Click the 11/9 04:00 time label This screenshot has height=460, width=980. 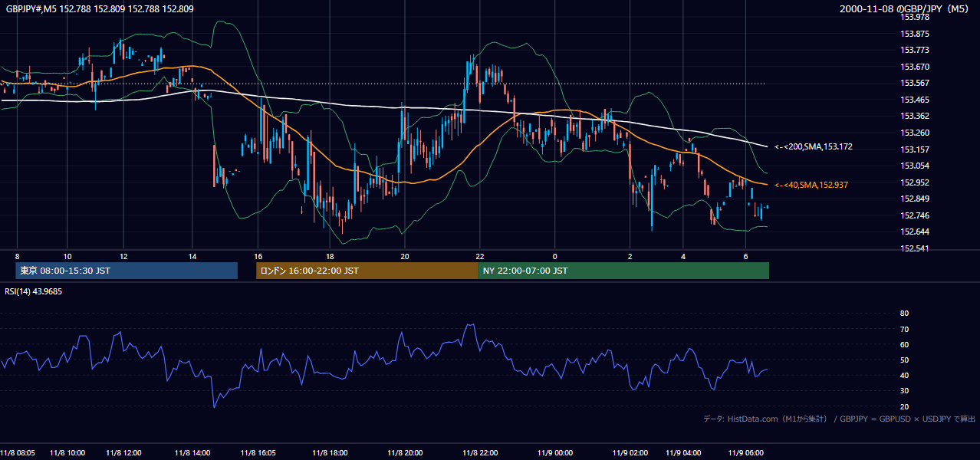tap(682, 452)
